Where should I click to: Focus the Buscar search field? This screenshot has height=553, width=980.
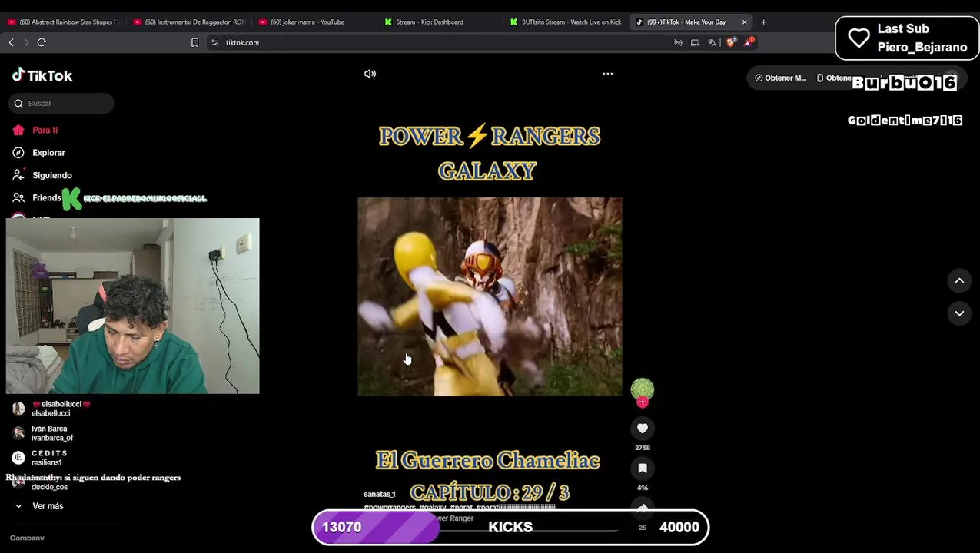point(61,103)
